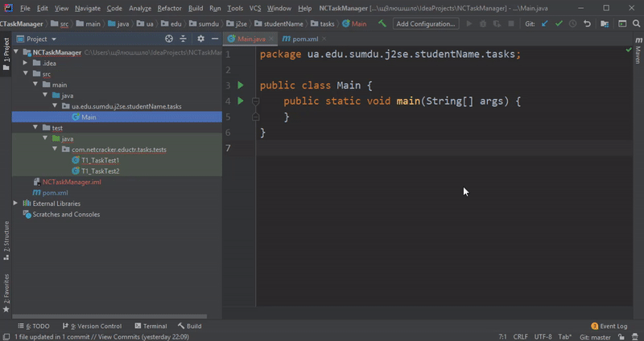Click the Main class icon in breadcrumb
Screen dimensions: 644x341
point(346,24)
